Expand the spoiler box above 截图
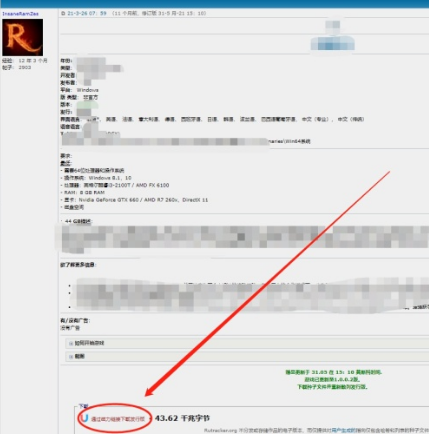Screen dimensions: 429x434 point(247,343)
